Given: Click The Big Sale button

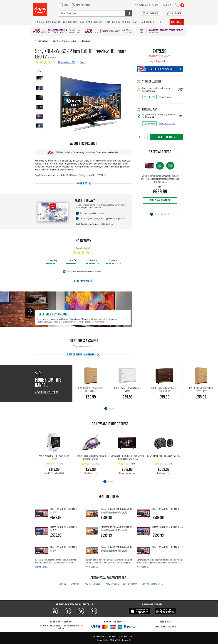Looking at the screenshot, I should (x=177, y=22).
